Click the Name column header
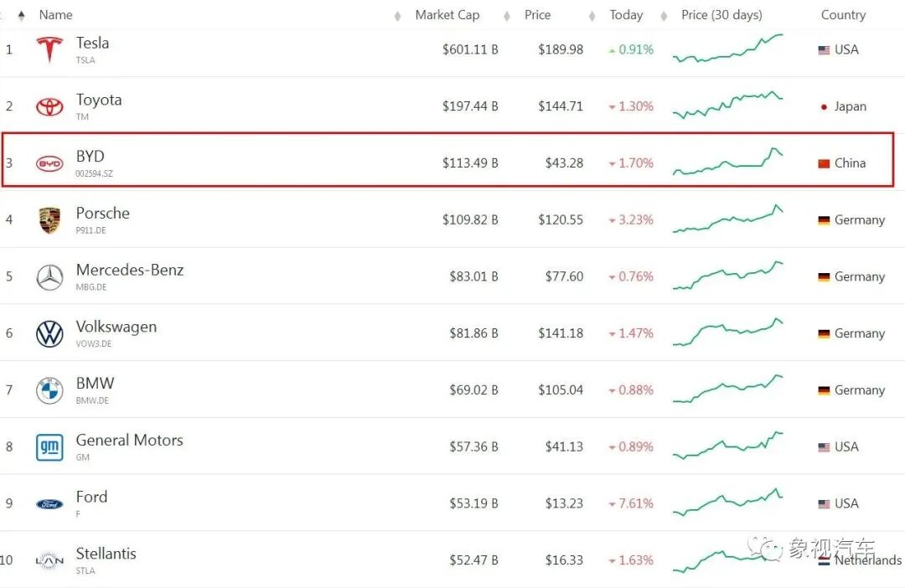This screenshot has width=905, height=588. coord(56,15)
